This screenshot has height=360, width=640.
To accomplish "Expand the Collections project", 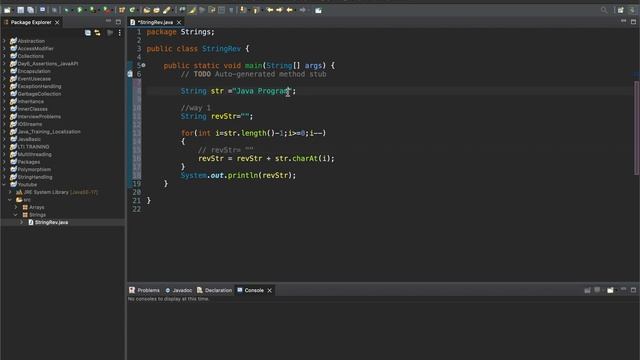I will coord(4,56).
